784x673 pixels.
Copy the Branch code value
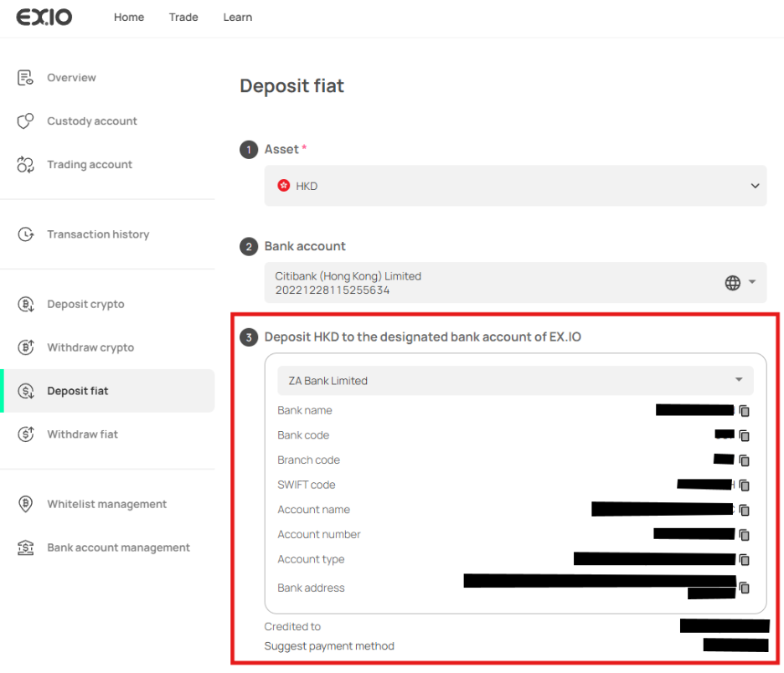click(x=744, y=460)
